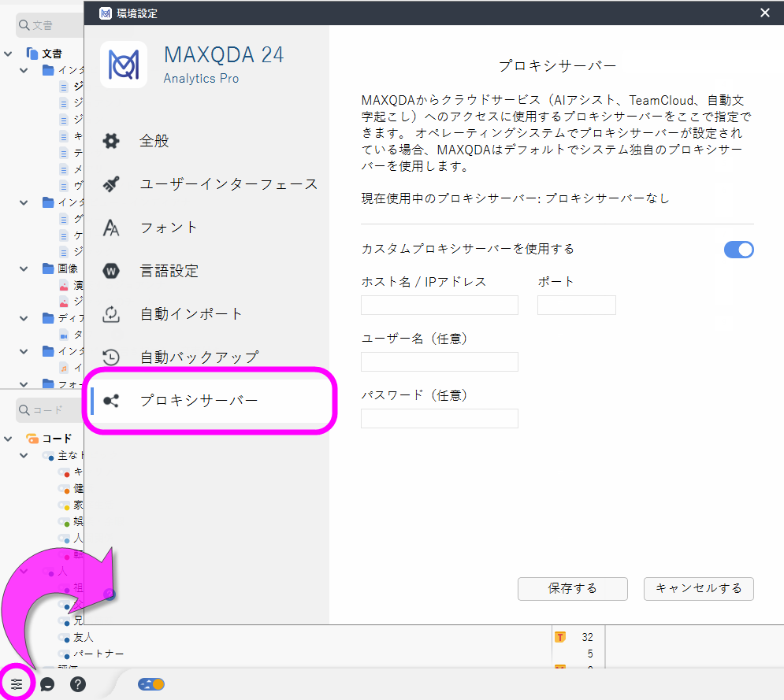Click the magnifier in コード search box
Screen dimensions: 784x700
coord(24,409)
